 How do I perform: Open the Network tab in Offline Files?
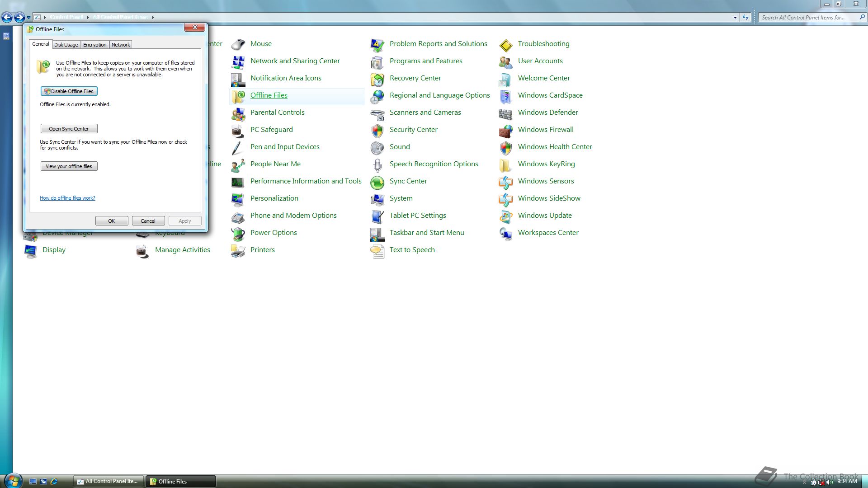coord(121,45)
